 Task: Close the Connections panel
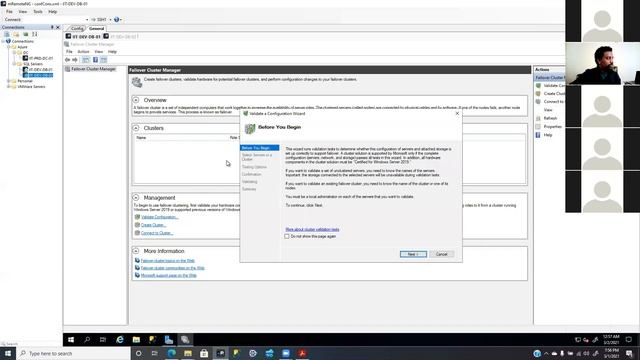click(x=58, y=27)
